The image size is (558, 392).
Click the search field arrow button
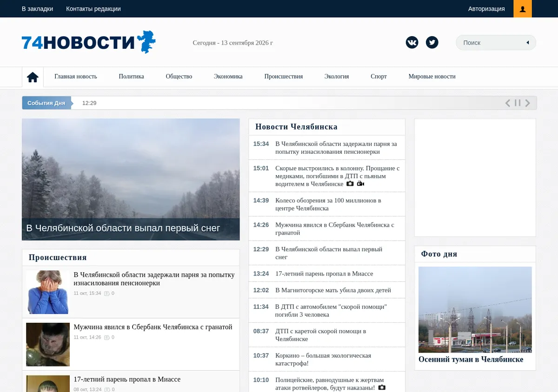click(x=528, y=43)
